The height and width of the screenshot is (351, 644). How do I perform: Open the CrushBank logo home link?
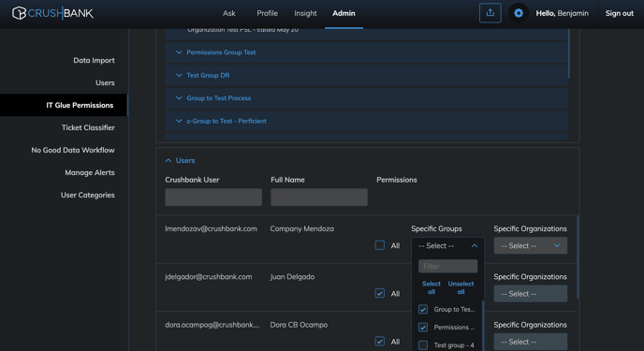coord(52,13)
